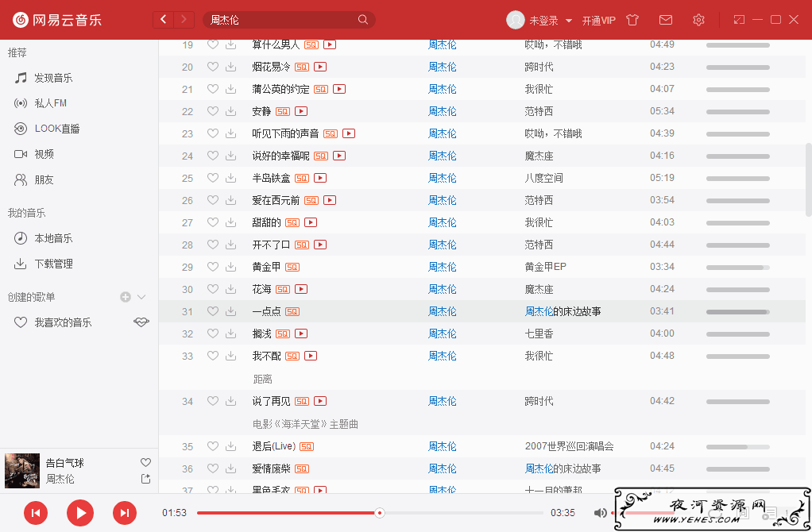The width and height of the screenshot is (812, 532).
Task: Download song 说好的幸福呢
Action: point(231,156)
